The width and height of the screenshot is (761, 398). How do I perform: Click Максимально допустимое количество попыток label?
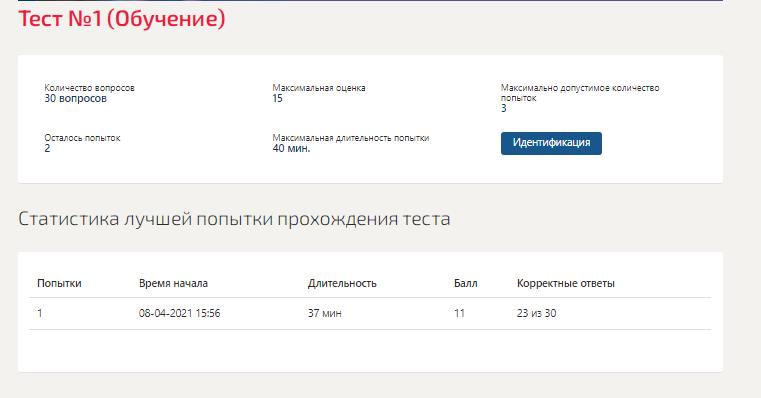click(580, 93)
